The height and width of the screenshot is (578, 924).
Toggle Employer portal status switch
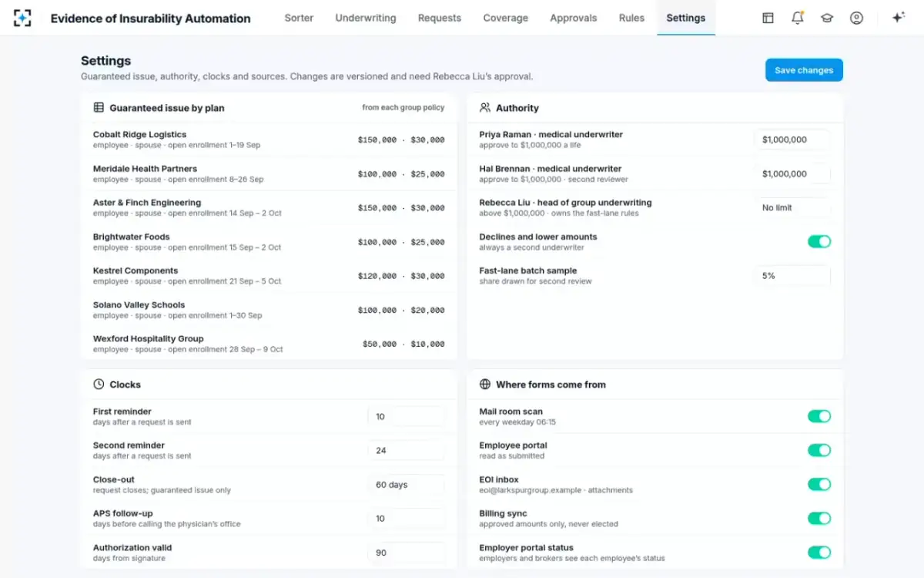point(819,552)
